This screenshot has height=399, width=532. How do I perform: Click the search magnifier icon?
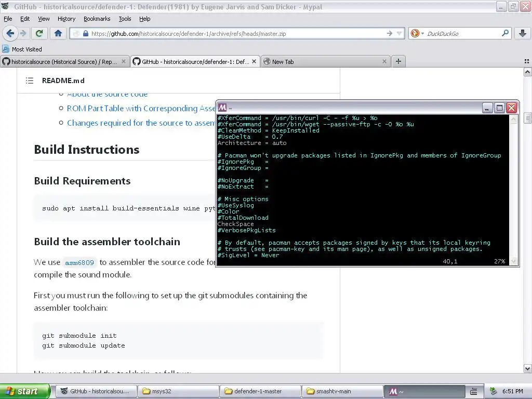point(505,33)
